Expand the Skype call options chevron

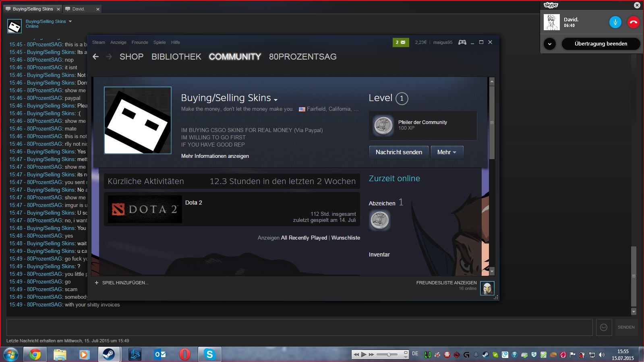pos(549,44)
